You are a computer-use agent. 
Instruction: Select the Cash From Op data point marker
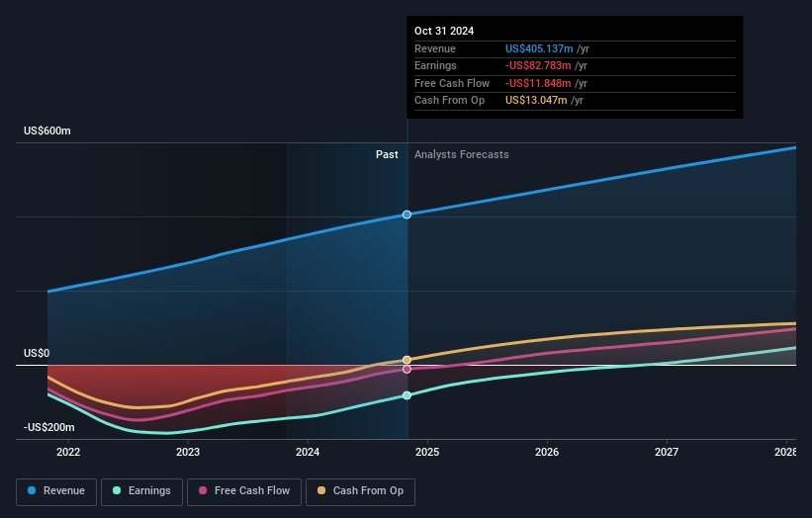(x=407, y=360)
